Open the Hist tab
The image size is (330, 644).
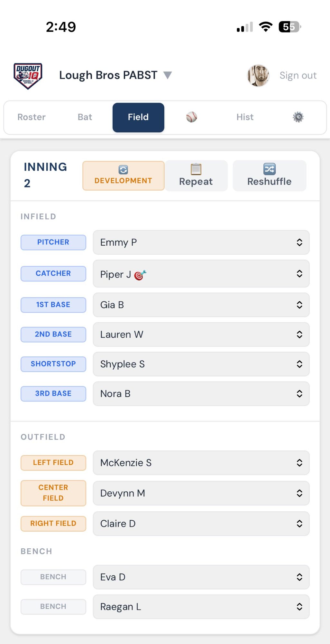[245, 117]
